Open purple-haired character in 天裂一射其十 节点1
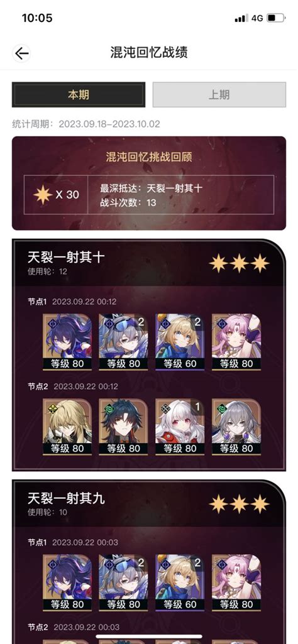 click(x=67, y=342)
